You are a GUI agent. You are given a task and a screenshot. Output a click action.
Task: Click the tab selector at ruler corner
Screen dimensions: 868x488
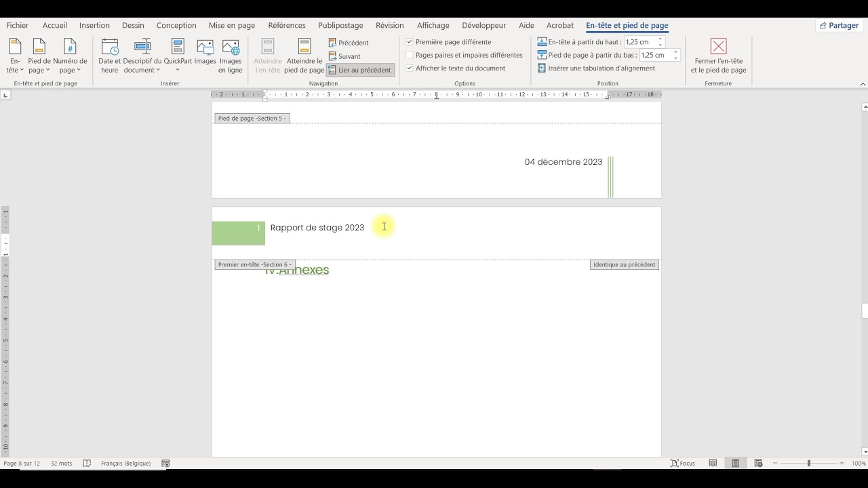[5, 95]
